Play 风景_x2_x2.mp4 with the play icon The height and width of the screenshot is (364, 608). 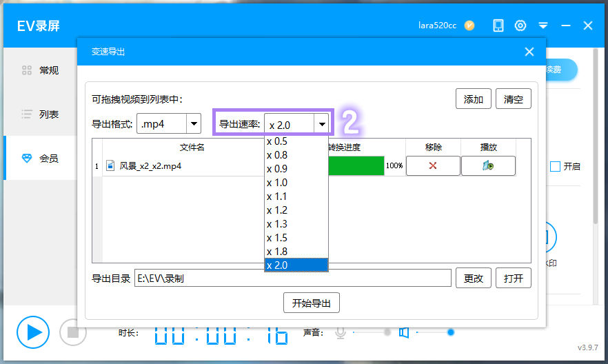coord(488,166)
